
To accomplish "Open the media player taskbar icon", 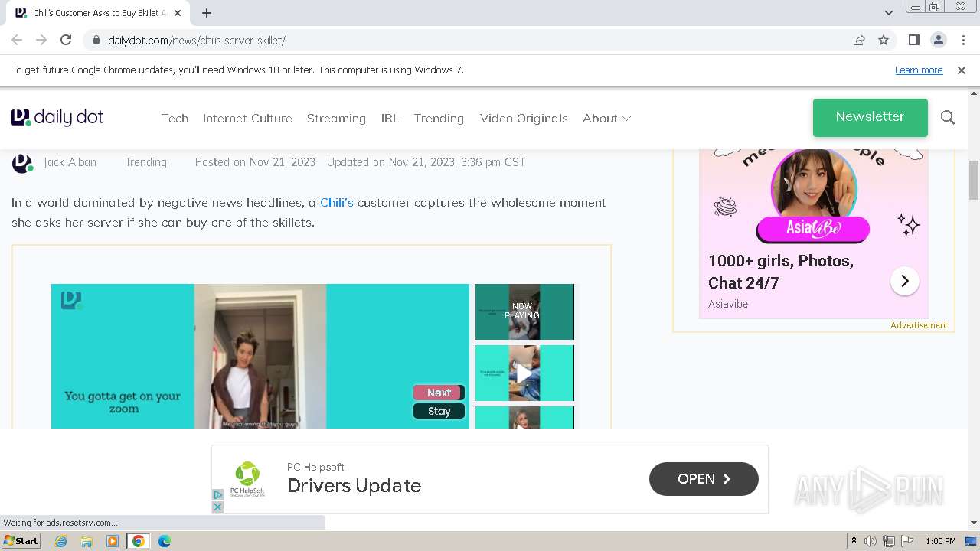I will click(113, 541).
